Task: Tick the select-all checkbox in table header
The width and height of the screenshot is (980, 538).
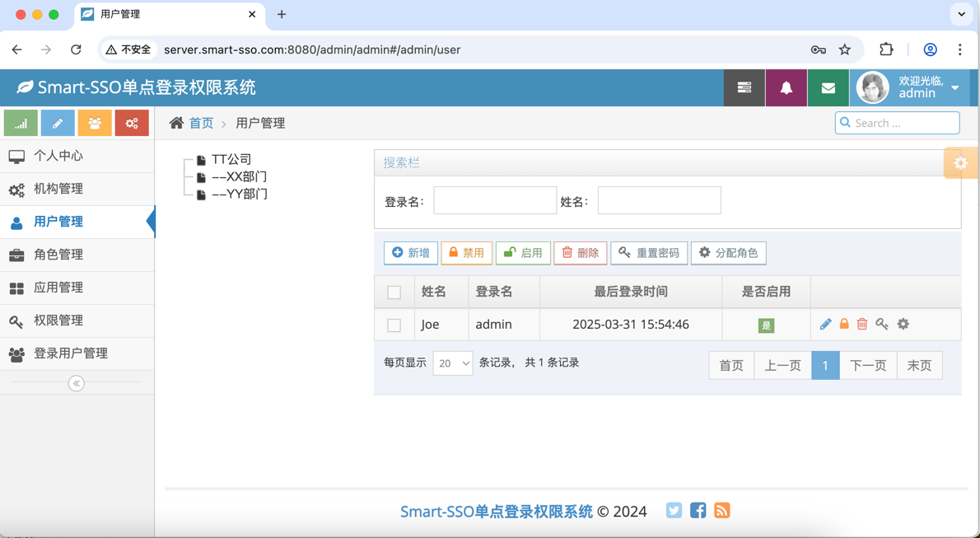Action: click(394, 292)
